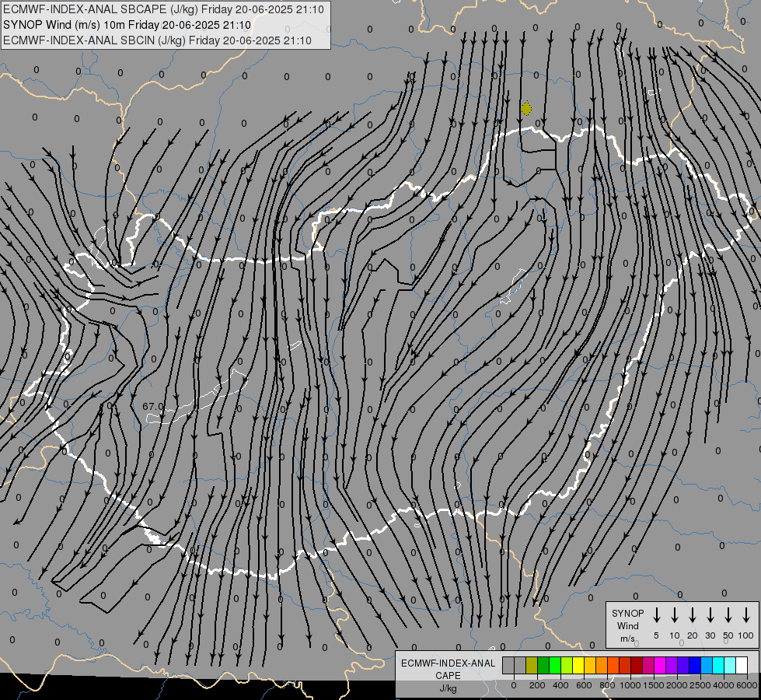Click the 30 label under wind arrow
The width and height of the screenshot is (761, 700).
tap(710, 635)
